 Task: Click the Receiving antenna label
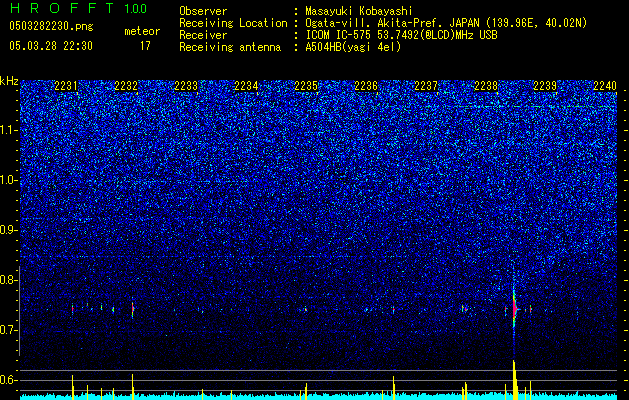[230, 47]
